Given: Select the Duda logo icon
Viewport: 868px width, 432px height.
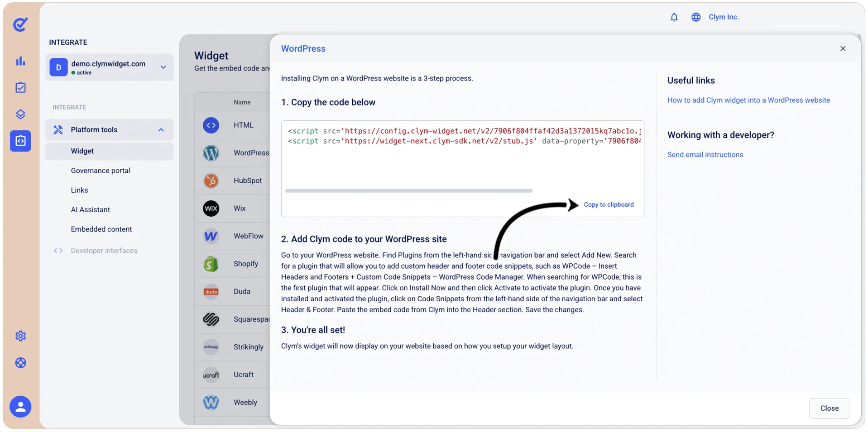Looking at the screenshot, I should coord(211,291).
